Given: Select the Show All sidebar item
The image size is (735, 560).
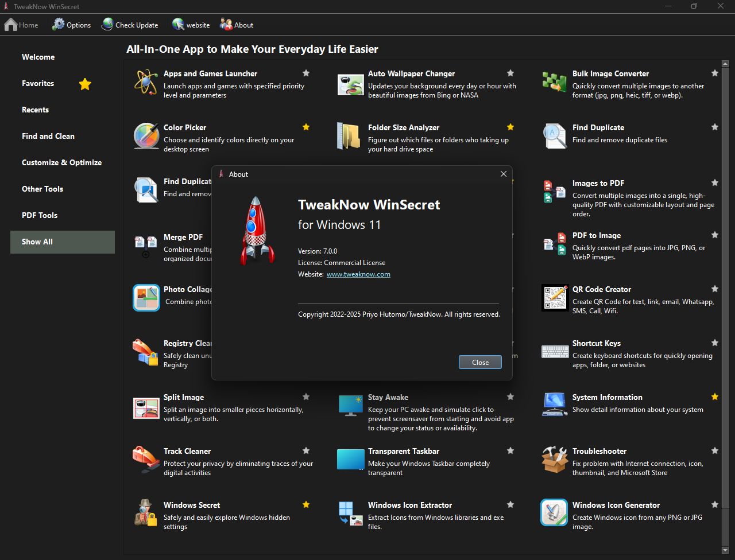Looking at the screenshot, I should 63,242.
